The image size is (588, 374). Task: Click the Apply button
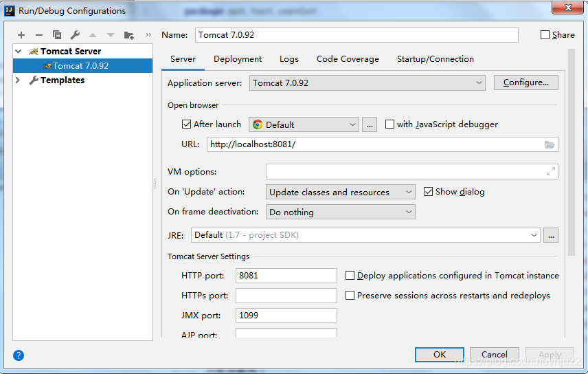click(550, 355)
